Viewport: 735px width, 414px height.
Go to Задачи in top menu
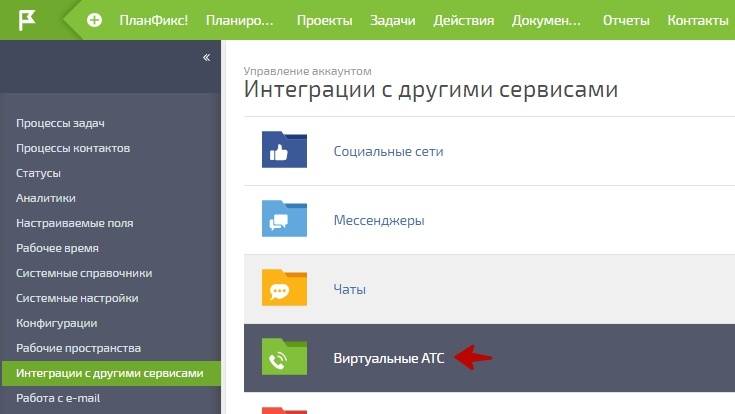click(392, 20)
